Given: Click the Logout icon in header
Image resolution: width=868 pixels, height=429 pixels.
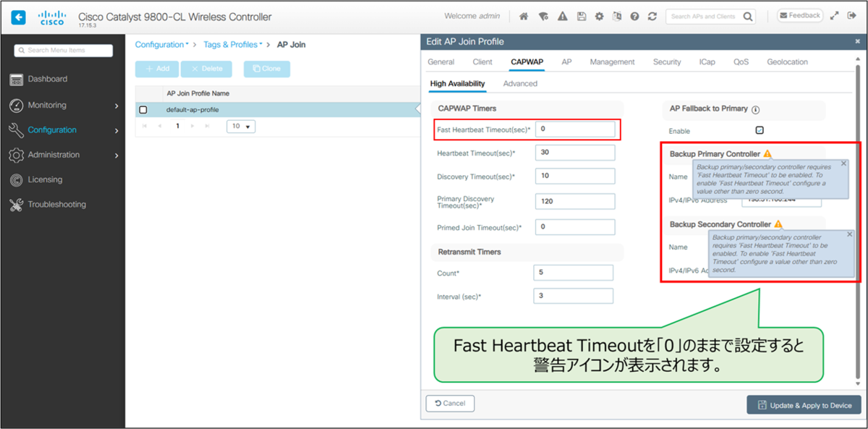Looking at the screenshot, I should (x=851, y=16).
